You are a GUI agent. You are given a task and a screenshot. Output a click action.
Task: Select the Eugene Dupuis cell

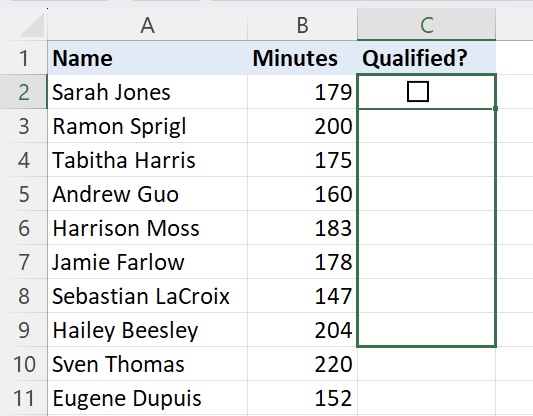pos(148,398)
